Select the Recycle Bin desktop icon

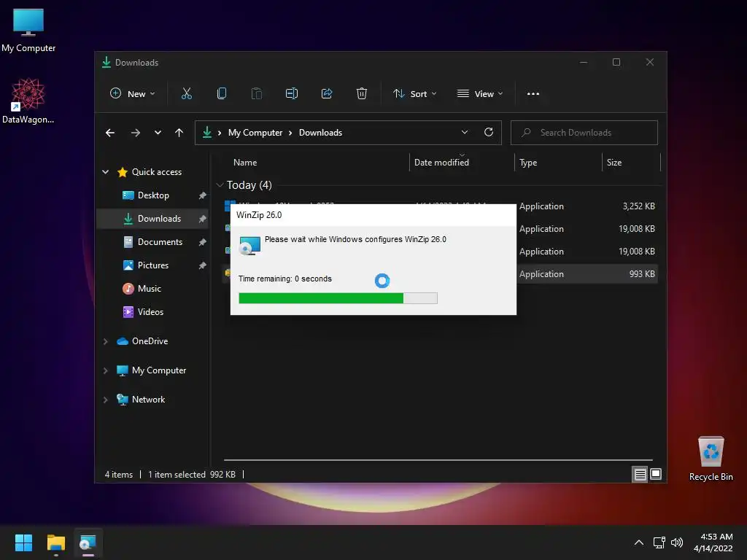pyautogui.click(x=711, y=459)
